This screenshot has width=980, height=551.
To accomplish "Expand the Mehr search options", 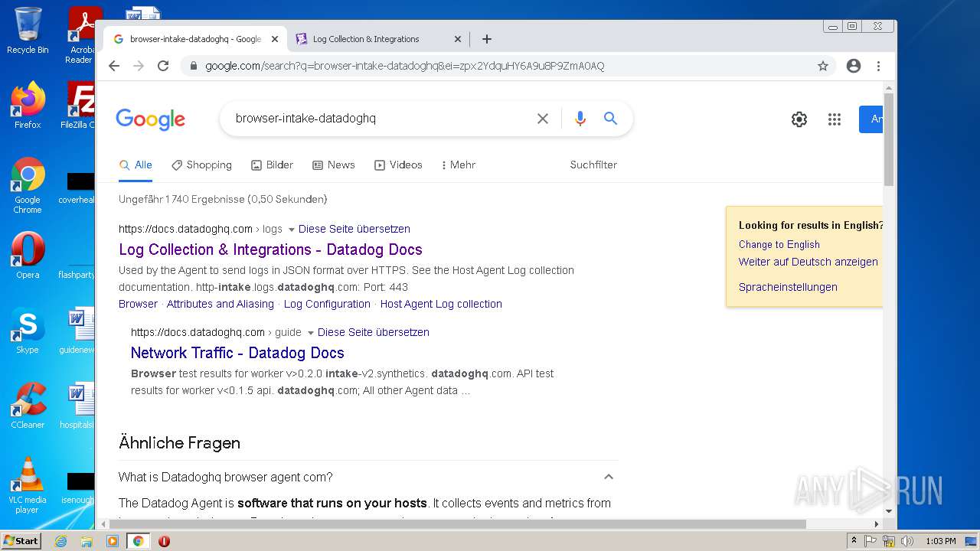I will (x=459, y=165).
